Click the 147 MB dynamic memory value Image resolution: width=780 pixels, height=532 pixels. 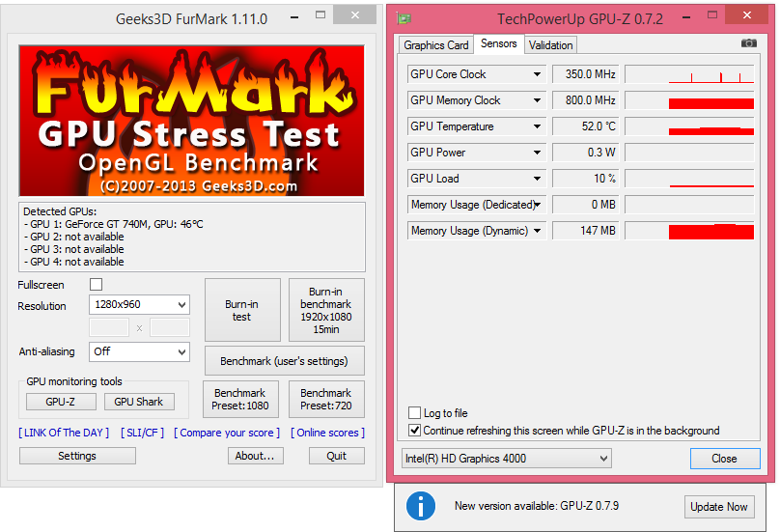pyautogui.click(x=586, y=231)
